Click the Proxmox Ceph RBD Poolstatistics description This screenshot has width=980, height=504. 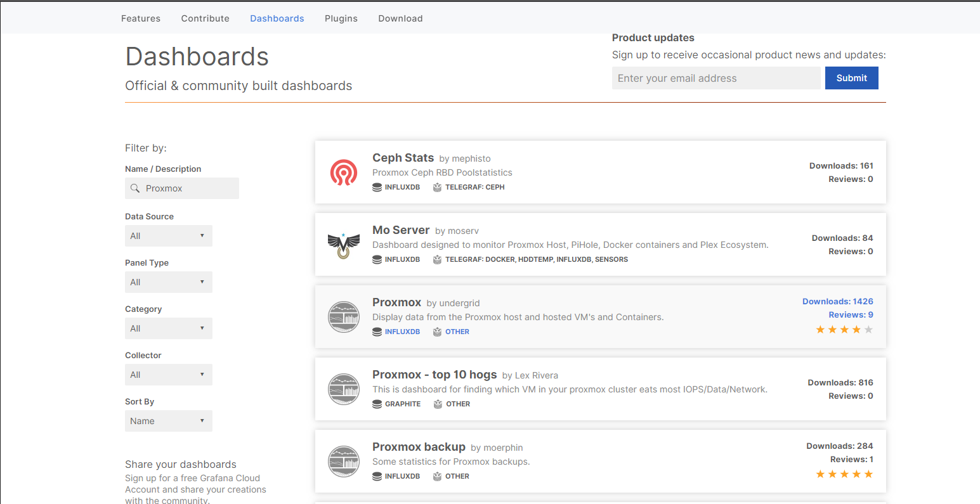pos(442,172)
